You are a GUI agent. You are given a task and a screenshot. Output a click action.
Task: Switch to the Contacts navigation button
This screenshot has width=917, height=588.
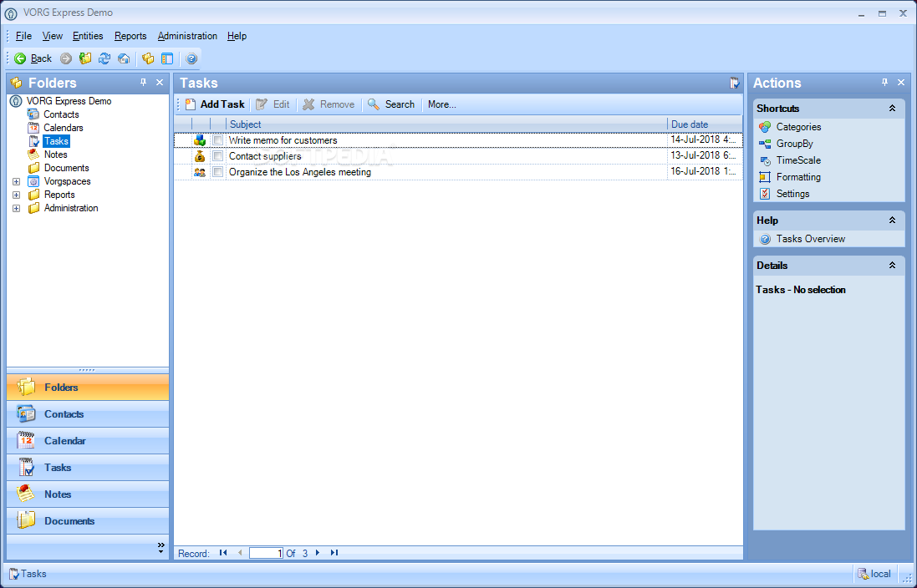coord(88,413)
